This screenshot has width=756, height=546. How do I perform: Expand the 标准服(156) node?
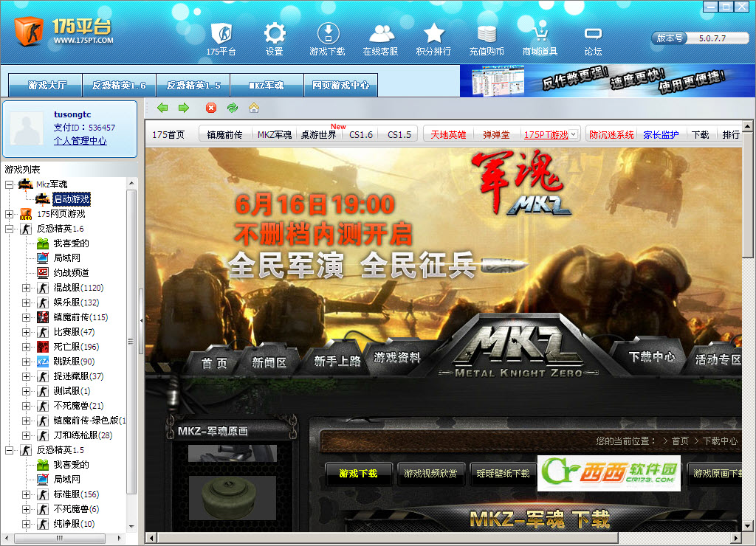click(26, 494)
